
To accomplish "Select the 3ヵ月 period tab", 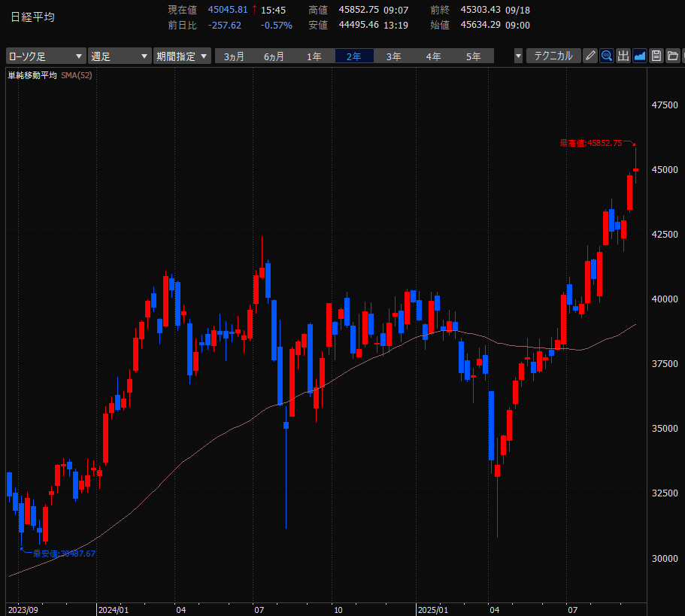I will (234, 56).
